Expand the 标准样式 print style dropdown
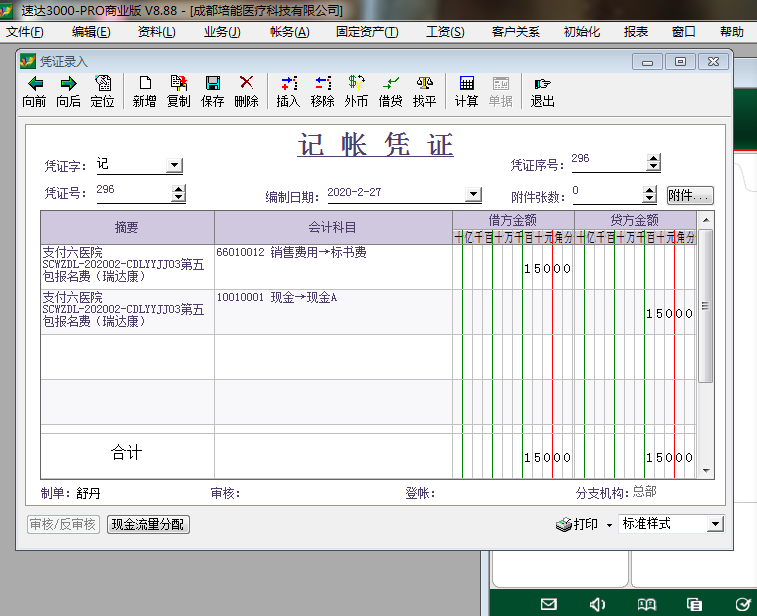Viewport: 757px width, 616px height. tap(715, 524)
